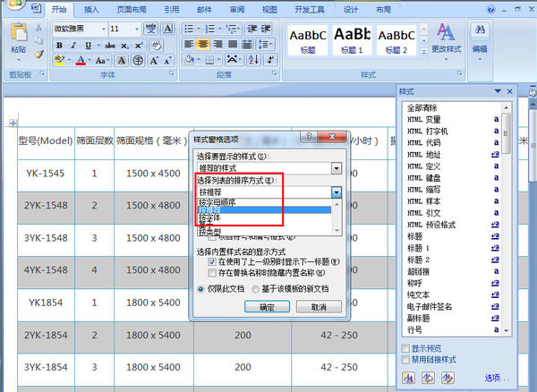Click the table move handle

point(13,123)
